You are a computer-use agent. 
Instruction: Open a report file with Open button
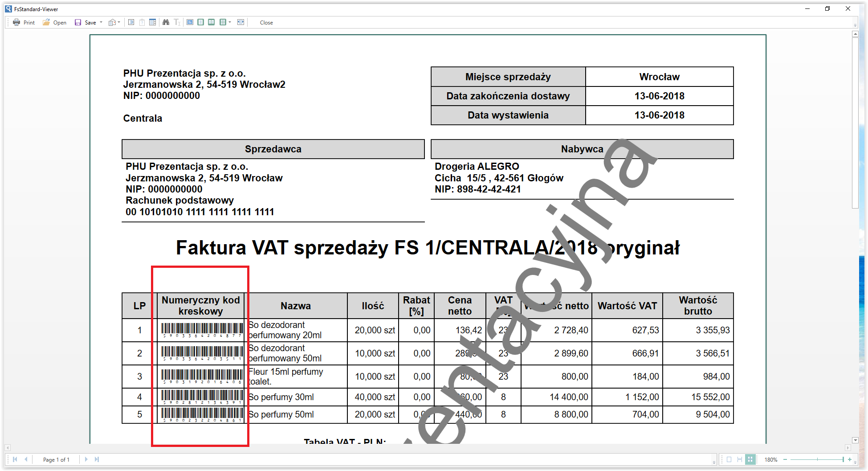(54, 22)
